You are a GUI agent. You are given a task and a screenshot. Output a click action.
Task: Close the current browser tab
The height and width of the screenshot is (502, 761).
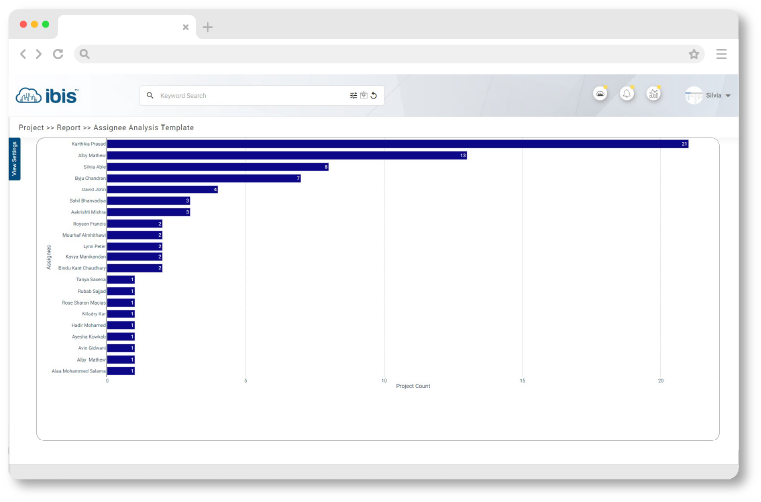pos(185,27)
